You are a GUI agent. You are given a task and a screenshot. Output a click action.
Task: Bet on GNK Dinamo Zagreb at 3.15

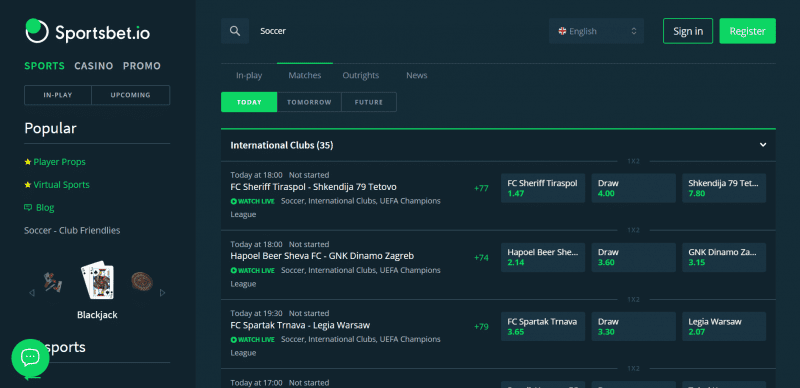tap(724, 257)
